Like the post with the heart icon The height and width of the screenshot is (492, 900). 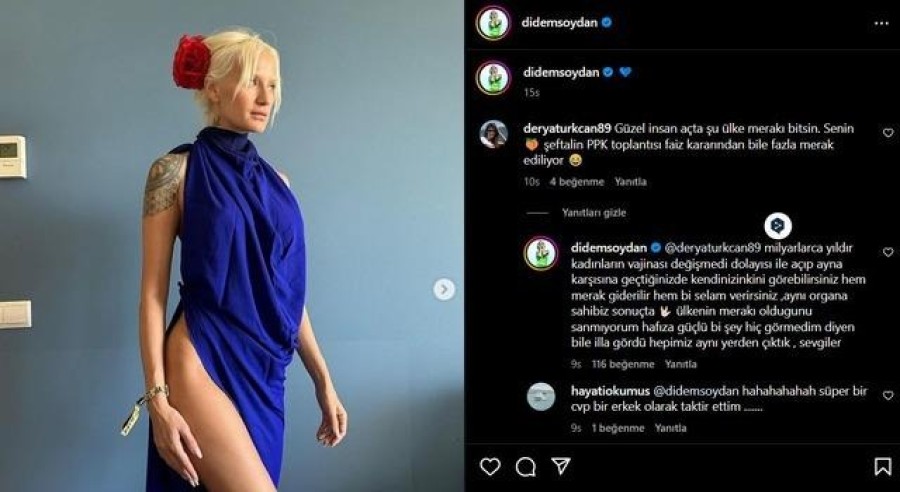click(x=490, y=467)
